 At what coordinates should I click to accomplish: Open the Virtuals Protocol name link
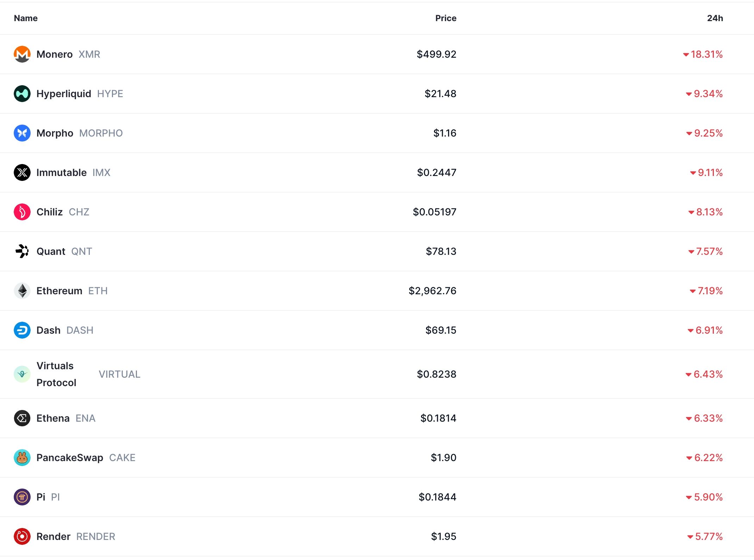click(x=56, y=374)
